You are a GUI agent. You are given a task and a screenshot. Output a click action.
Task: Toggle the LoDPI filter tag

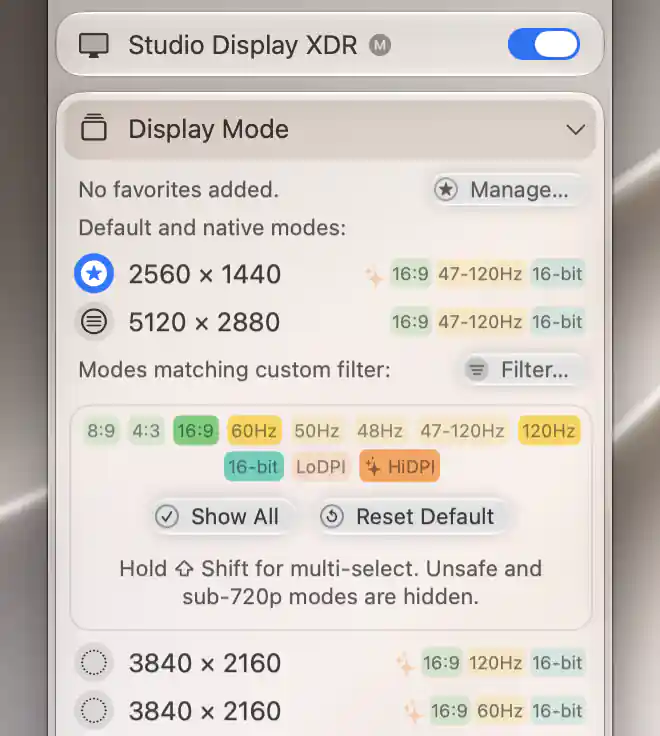321,467
